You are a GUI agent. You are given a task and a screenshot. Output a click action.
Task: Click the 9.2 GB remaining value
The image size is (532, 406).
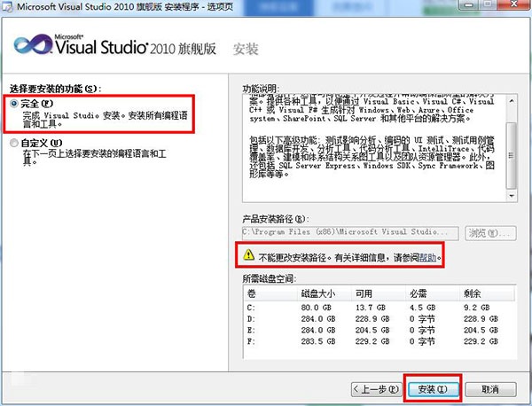coord(477,308)
